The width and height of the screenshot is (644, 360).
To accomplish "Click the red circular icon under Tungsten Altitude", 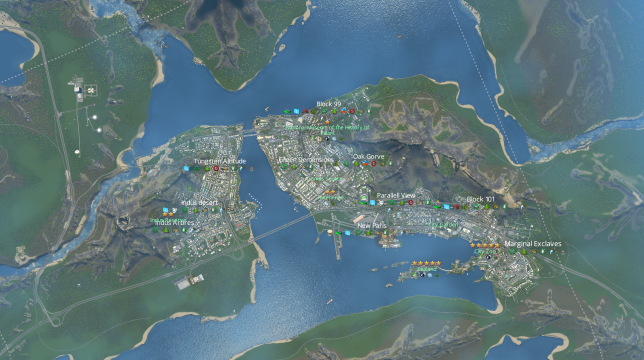I will click(216, 168).
